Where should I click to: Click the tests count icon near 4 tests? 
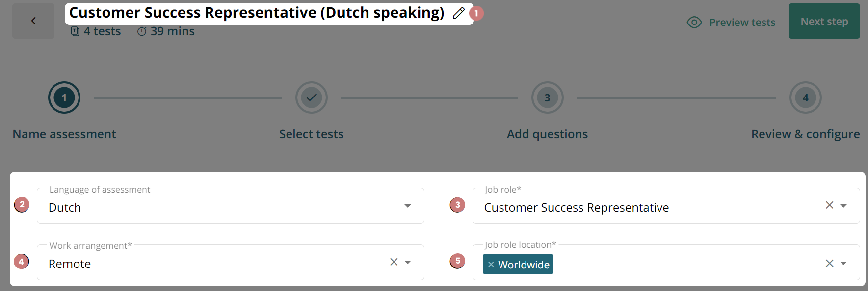[x=74, y=31]
